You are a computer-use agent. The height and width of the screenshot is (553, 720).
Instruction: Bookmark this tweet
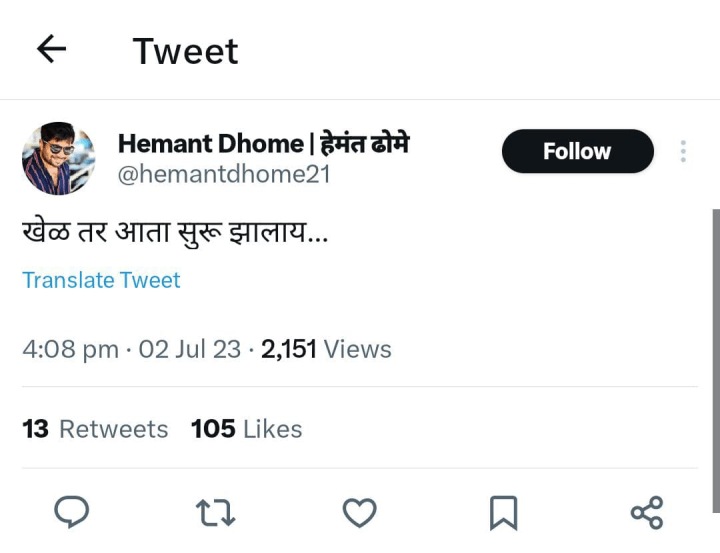tap(504, 513)
